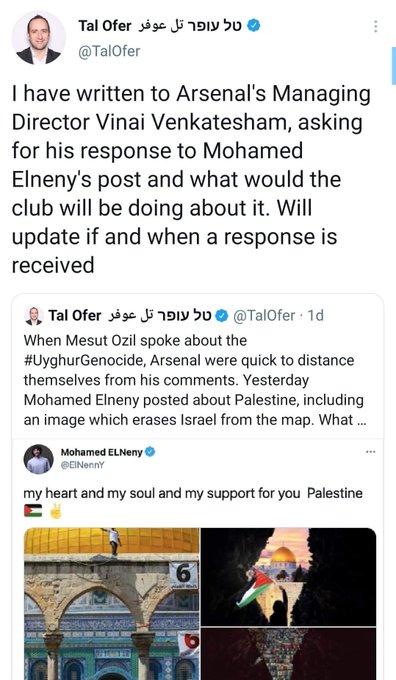Open the dark red map-shaped image
The height and width of the screenshot is (680, 396).
(x=288, y=654)
